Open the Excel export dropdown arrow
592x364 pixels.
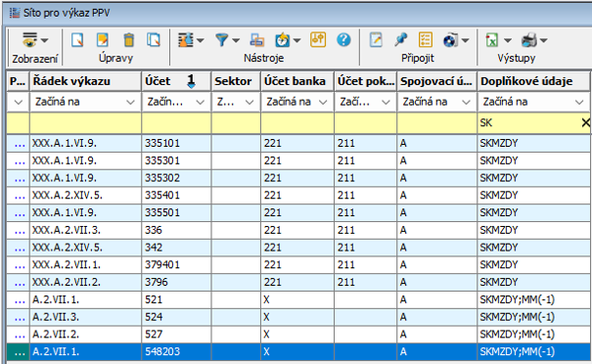tap(508, 40)
